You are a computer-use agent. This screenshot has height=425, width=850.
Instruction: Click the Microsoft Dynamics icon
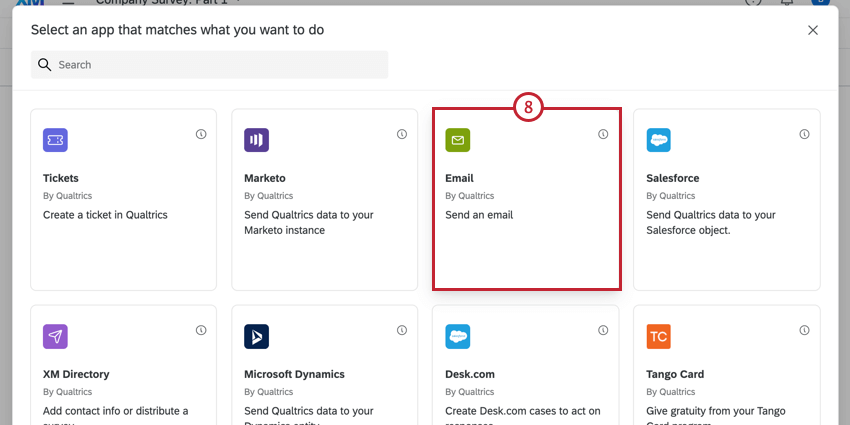(257, 336)
